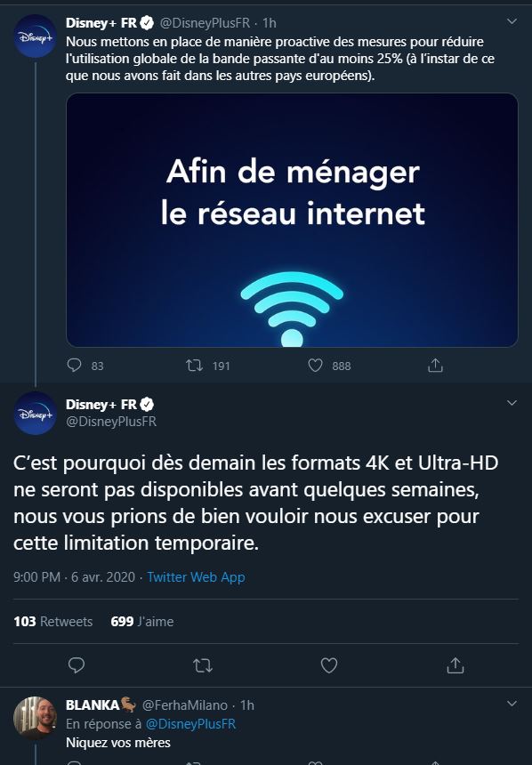Screen dimensions: 532x765
Task: Open options chevron on first tweet
Action: pyautogui.click(x=512, y=21)
